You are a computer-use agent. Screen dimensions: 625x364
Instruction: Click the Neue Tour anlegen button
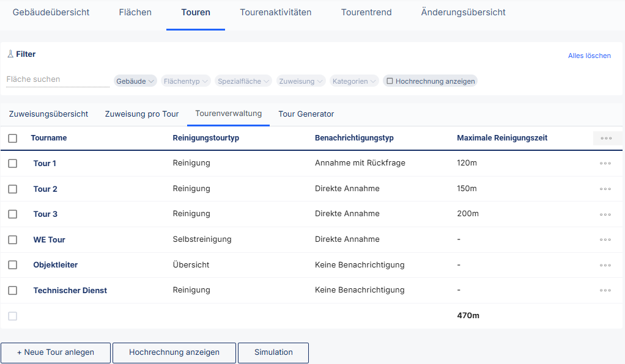(x=56, y=352)
